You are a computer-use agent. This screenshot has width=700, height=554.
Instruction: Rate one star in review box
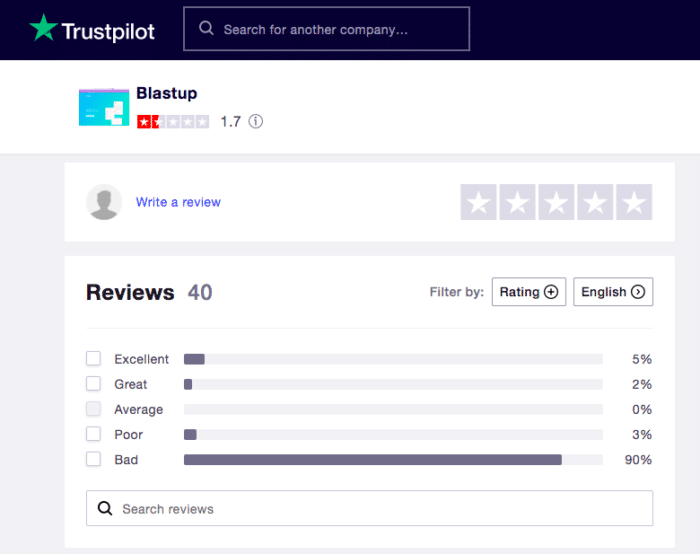(478, 202)
